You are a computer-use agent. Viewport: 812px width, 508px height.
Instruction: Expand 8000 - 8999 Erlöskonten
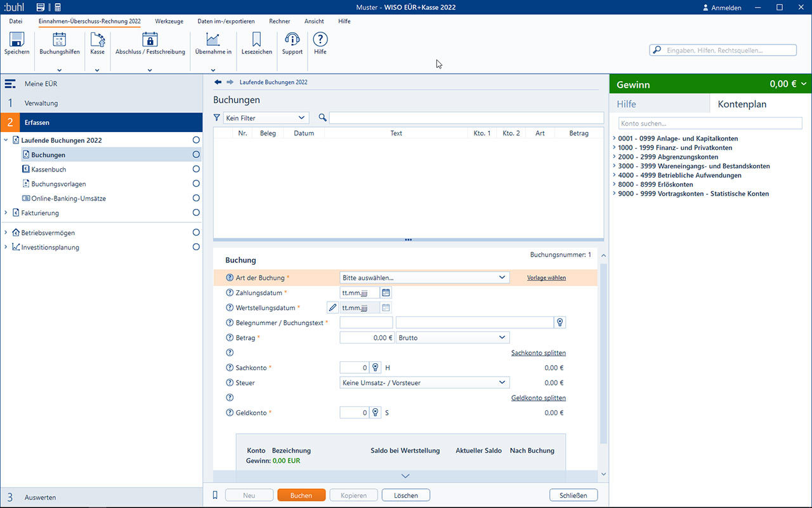point(615,184)
